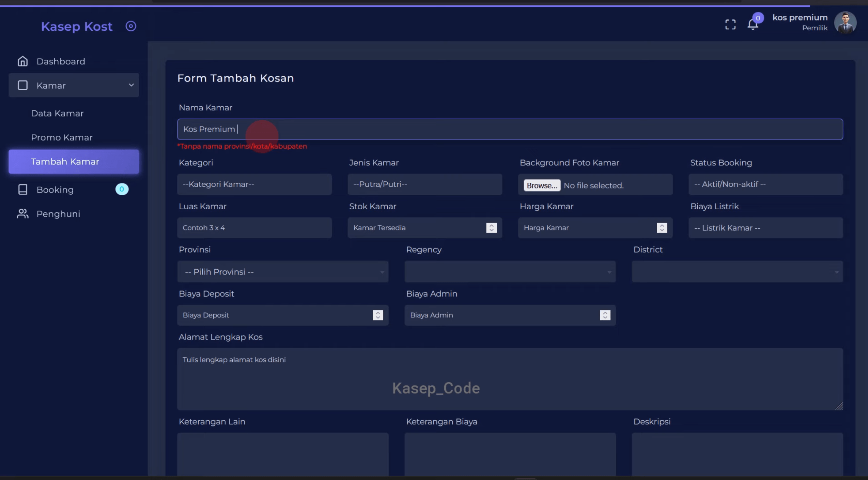Go to Dashboard menu item
Screen dimensions: 868x480
click(61, 61)
